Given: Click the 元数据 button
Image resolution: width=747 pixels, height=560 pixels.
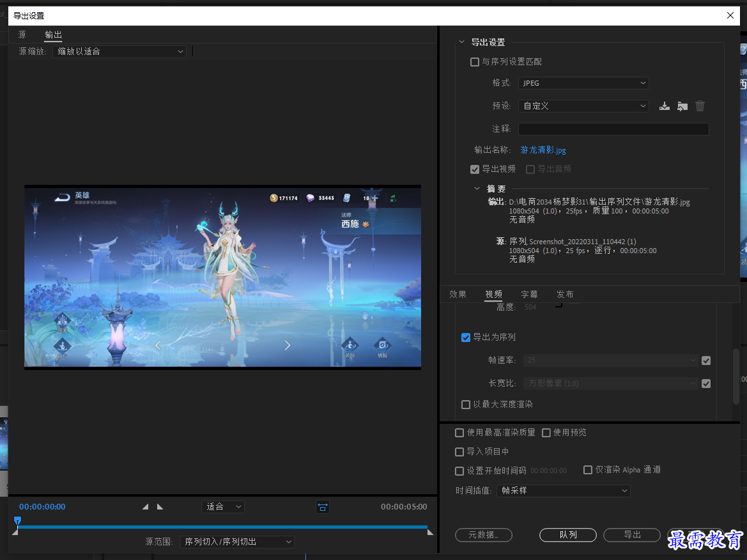Looking at the screenshot, I should pyautogui.click(x=484, y=535).
